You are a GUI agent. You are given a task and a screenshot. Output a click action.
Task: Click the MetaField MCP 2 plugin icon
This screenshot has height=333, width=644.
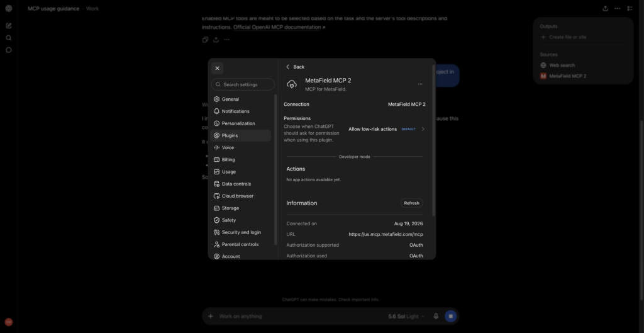click(x=292, y=84)
